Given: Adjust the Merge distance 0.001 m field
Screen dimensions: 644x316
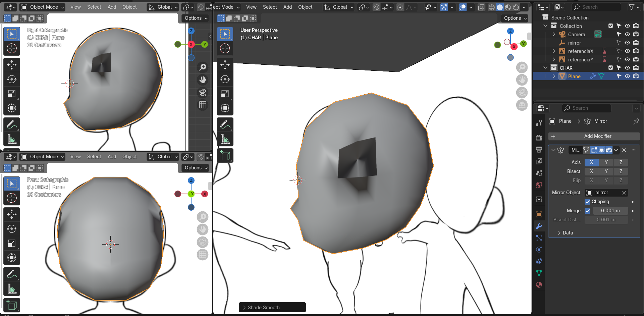Looking at the screenshot, I should tap(610, 211).
